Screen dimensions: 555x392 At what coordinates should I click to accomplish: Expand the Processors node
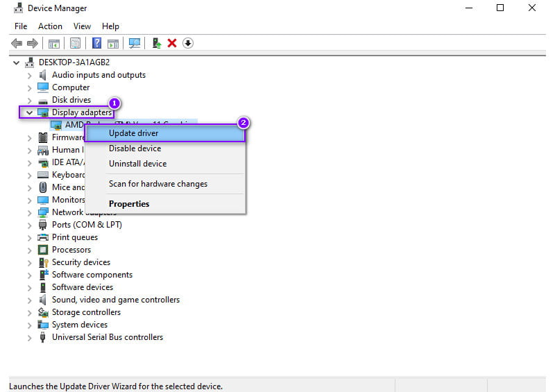pyautogui.click(x=29, y=250)
